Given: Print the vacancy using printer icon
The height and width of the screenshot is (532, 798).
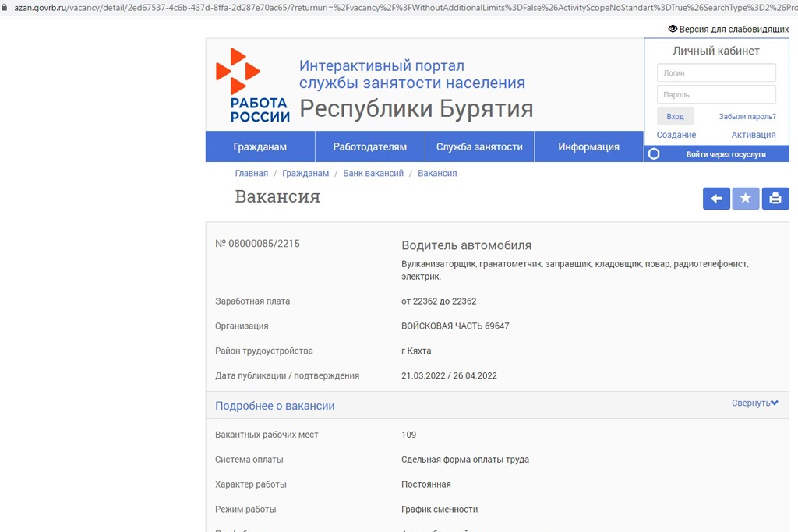Looking at the screenshot, I should pos(775,199).
